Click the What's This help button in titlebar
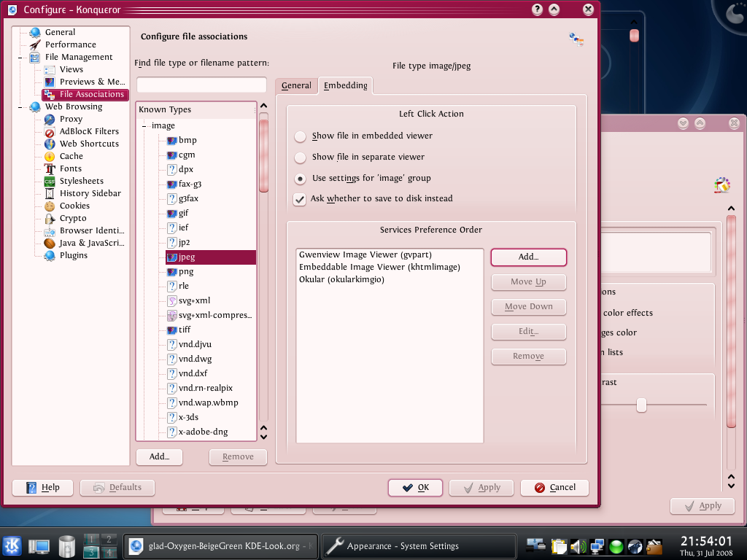 click(537, 9)
